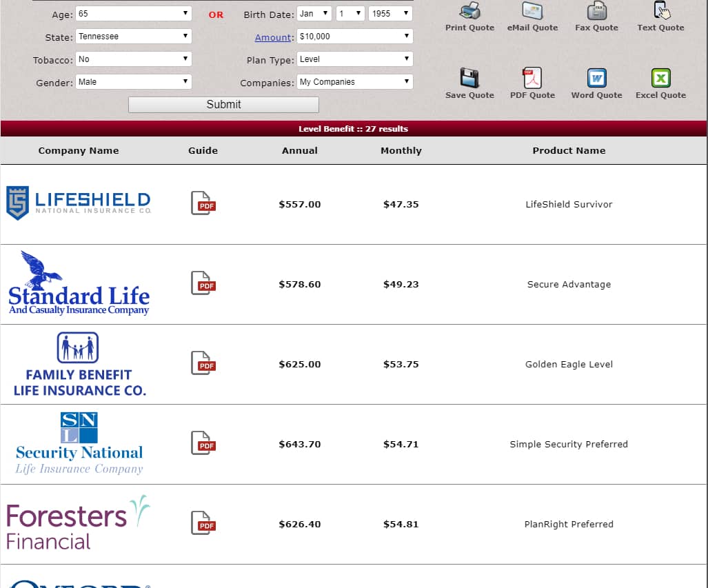Viewport: 708px width, 588px height.
Task: Click the Company Name column header
Action: [79, 150]
